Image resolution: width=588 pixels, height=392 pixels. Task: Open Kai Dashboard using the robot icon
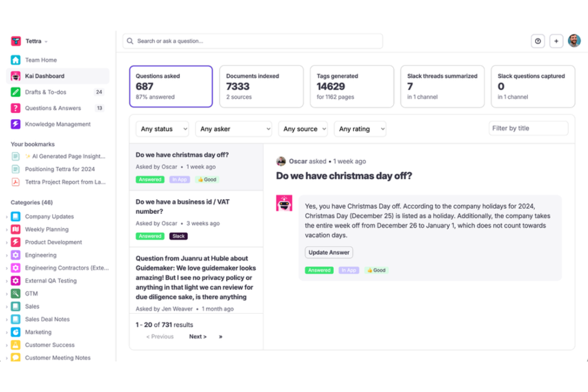coord(15,76)
